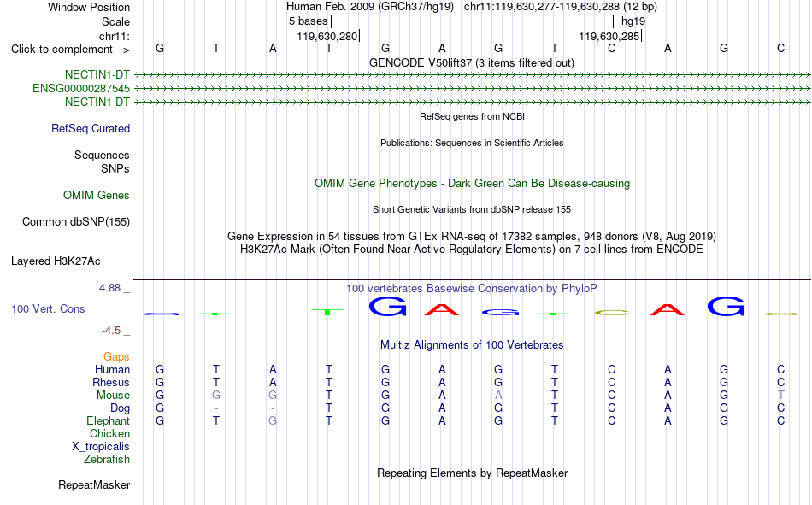Open the 100 Vert. Cons track label
The width and height of the screenshot is (812, 505).
[x=48, y=308]
